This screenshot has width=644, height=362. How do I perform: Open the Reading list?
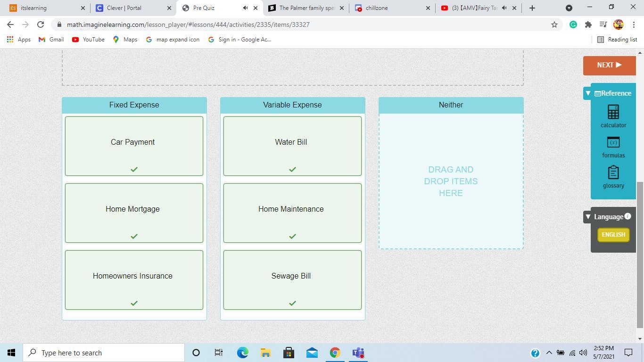click(x=617, y=40)
